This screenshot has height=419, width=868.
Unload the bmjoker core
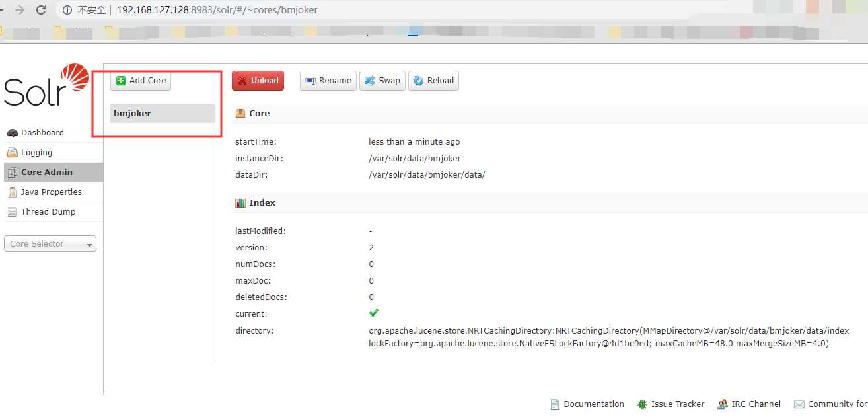258,81
